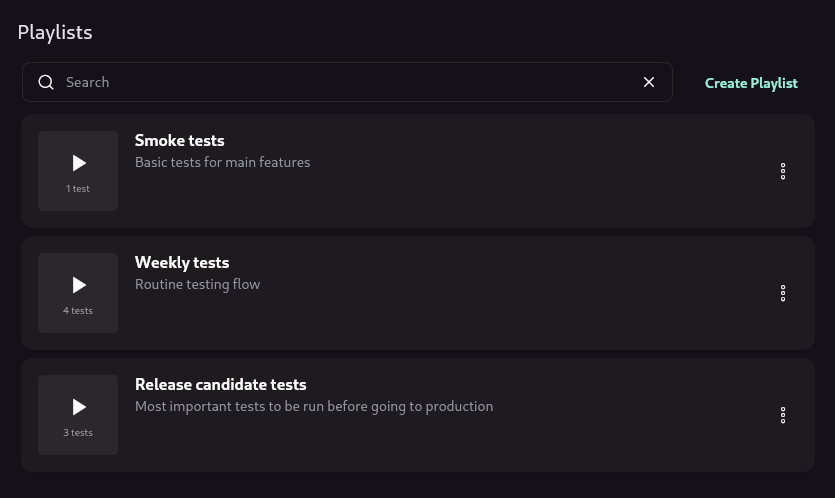Select "Basic tests for main features" description
Screen dimensions: 835x498
(222, 162)
